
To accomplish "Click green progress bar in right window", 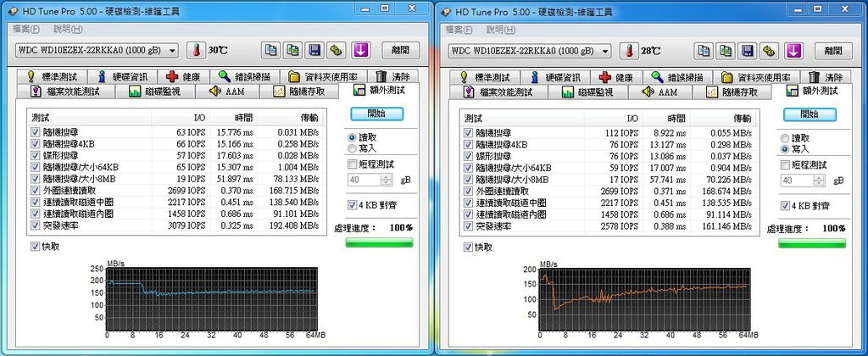I will [x=812, y=243].
